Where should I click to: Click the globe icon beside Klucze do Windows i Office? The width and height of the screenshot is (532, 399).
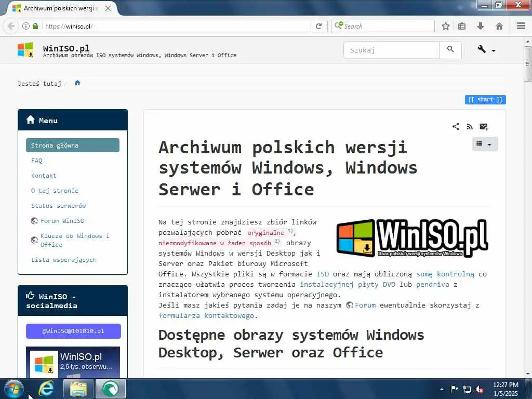pos(34,240)
